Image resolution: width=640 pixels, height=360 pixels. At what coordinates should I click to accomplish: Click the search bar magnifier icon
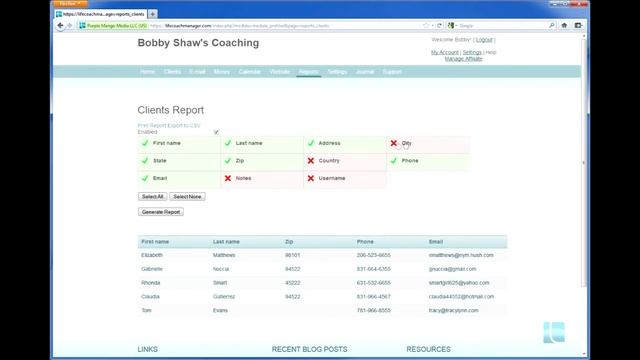[x=551, y=25]
